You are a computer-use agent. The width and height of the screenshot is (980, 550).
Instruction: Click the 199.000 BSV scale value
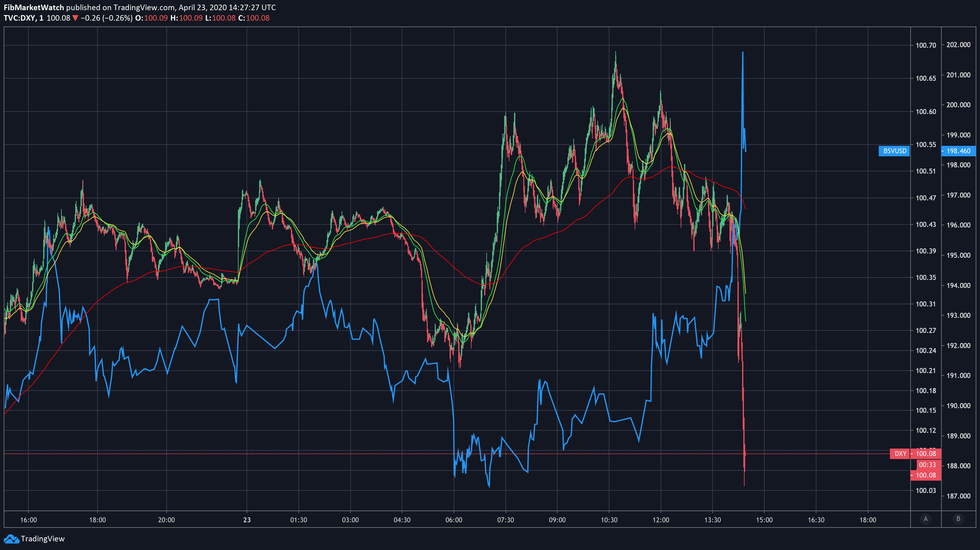958,135
